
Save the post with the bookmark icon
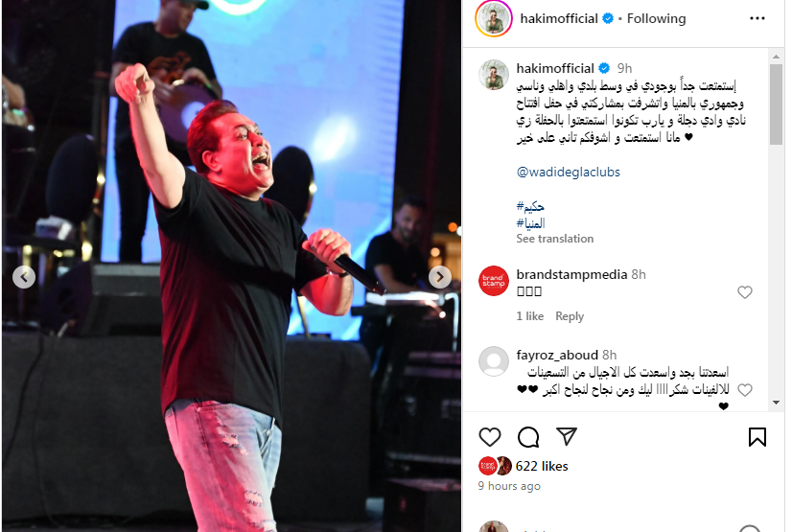click(x=757, y=437)
